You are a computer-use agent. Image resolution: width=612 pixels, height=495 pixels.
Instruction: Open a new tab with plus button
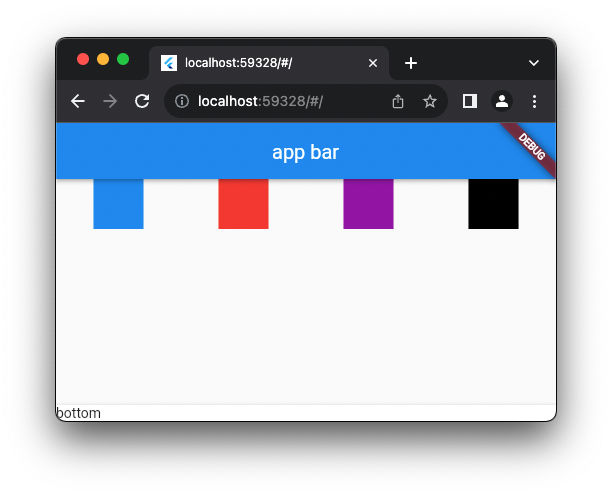click(411, 63)
